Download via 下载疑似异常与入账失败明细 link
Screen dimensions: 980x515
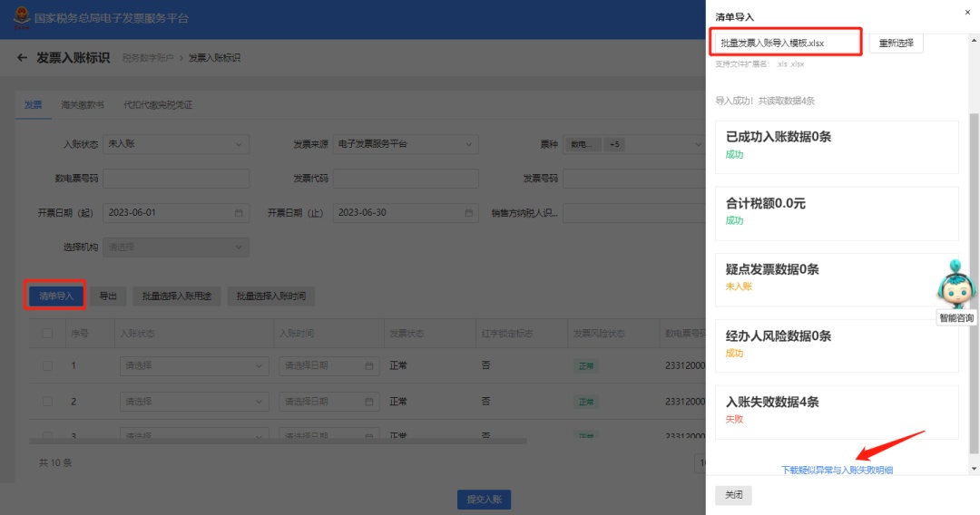(x=837, y=470)
